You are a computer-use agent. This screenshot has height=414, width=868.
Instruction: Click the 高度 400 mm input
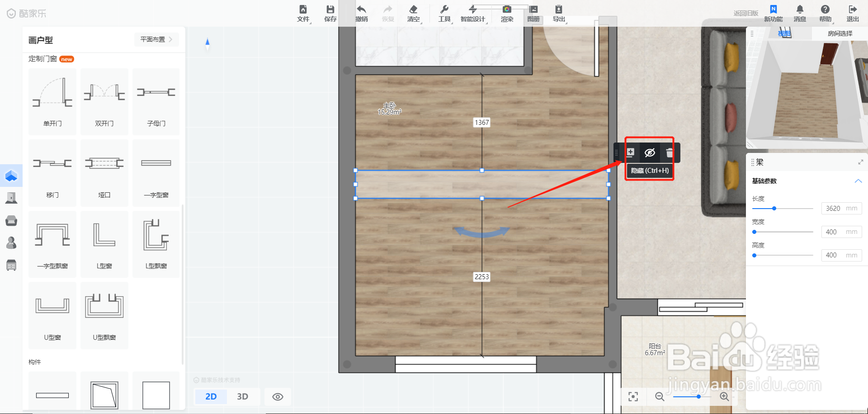[x=841, y=255]
